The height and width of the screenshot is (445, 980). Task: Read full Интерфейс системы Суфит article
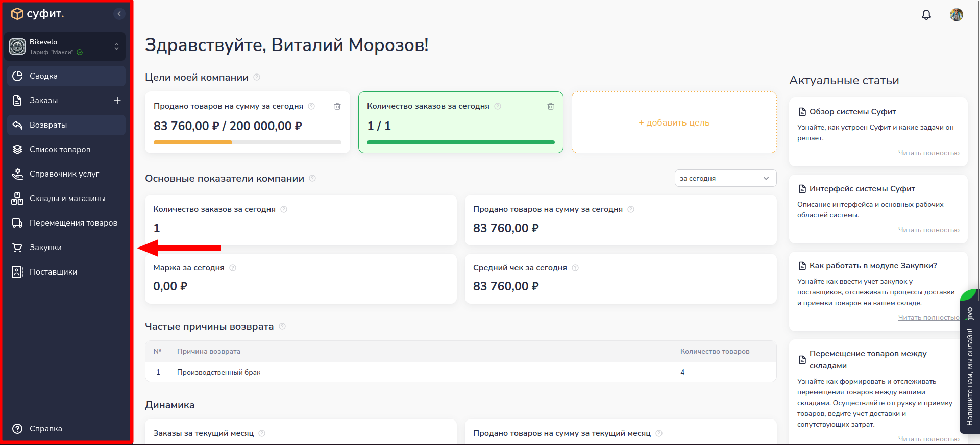click(929, 230)
